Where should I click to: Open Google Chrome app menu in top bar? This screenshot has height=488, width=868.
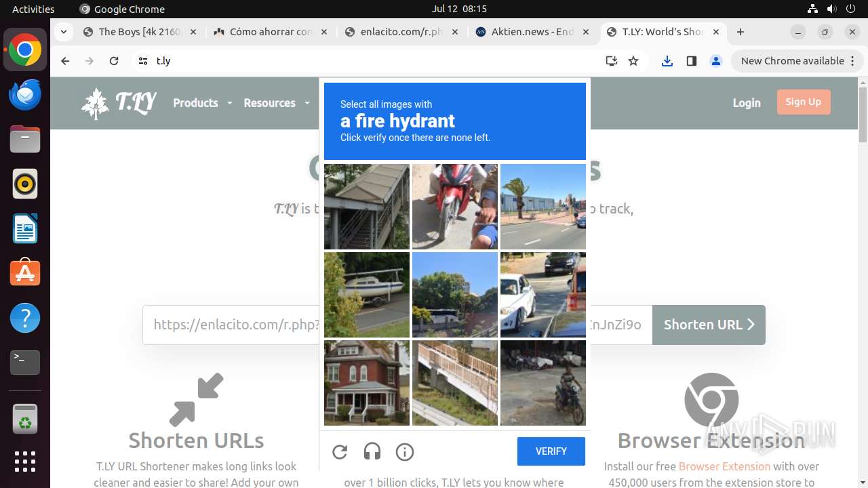[x=122, y=9]
